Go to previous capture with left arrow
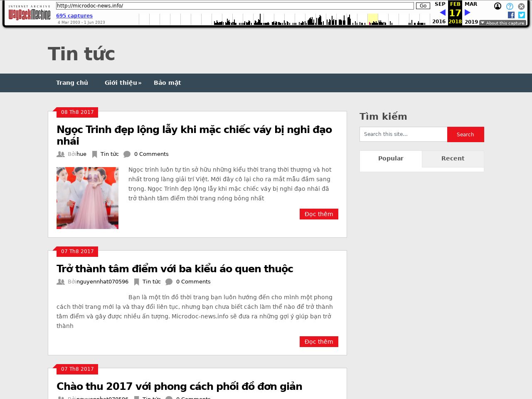This screenshot has width=532, height=399. point(442,12)
